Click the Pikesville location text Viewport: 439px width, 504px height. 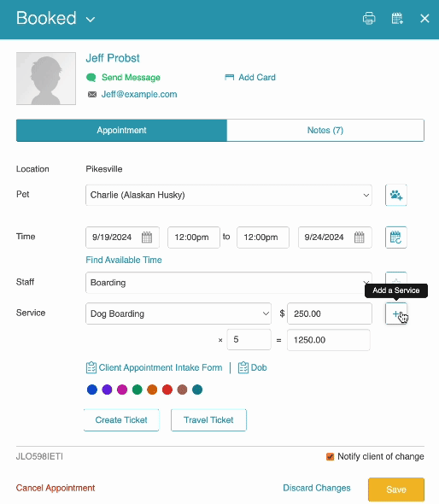point(104,169)
